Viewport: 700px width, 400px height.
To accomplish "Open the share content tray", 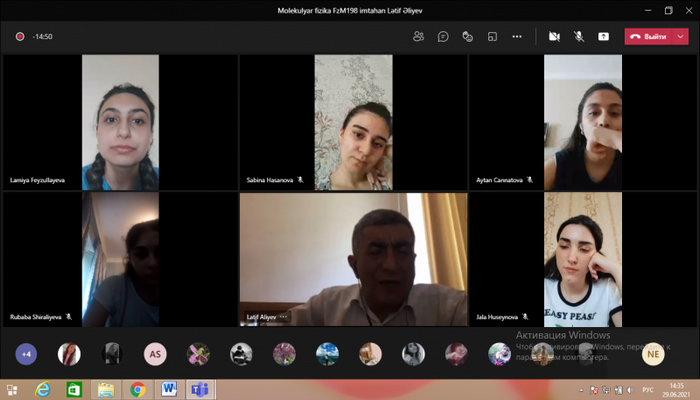I will pyautogui.click(x=604, y=36).
